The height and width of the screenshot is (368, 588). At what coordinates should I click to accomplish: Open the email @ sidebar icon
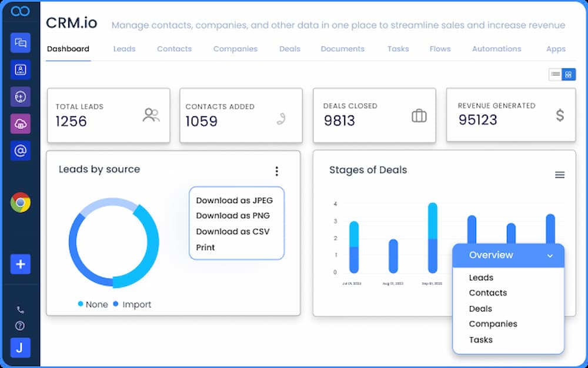pos(20,151)
